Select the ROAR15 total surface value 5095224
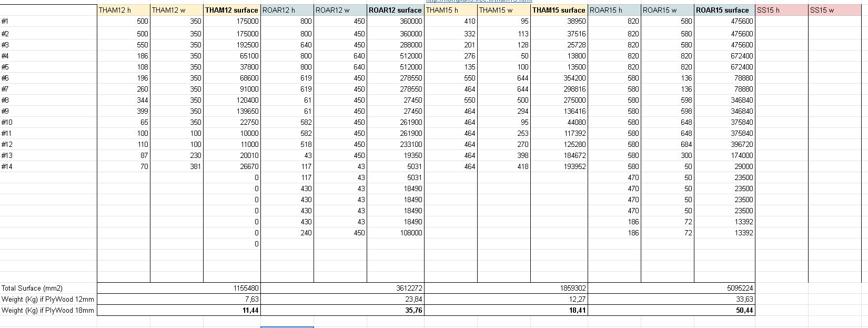 pyautogui.click(x=739, y=288)
